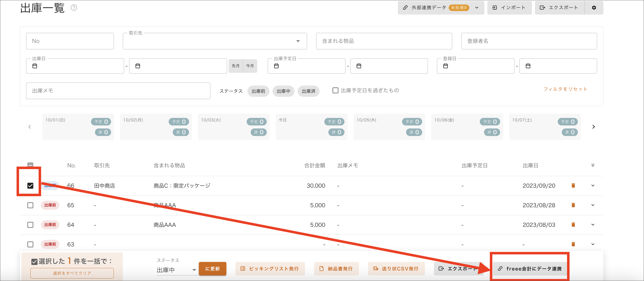Select the 10/05(木) date card

point(389,127)
